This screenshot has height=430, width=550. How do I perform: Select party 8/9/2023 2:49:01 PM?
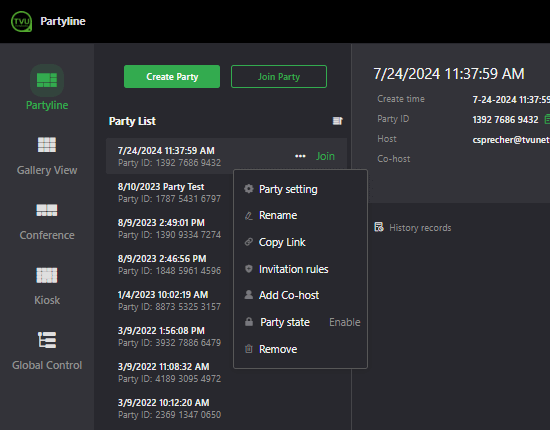point(169,228)
